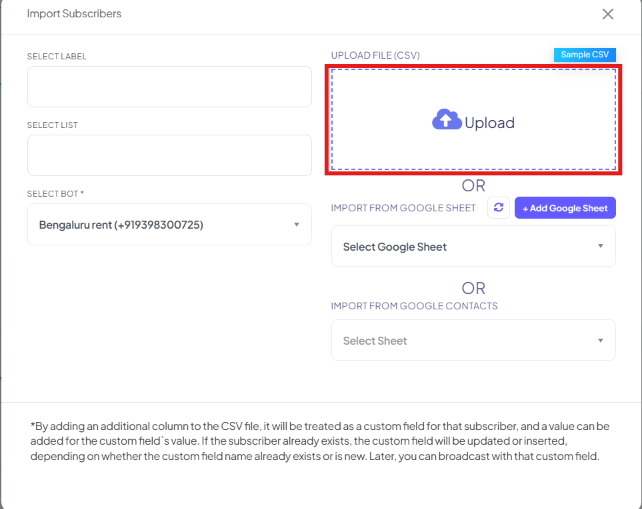
Task: Click the SELECT BOT caption
Action: click(x=55, y=194)
